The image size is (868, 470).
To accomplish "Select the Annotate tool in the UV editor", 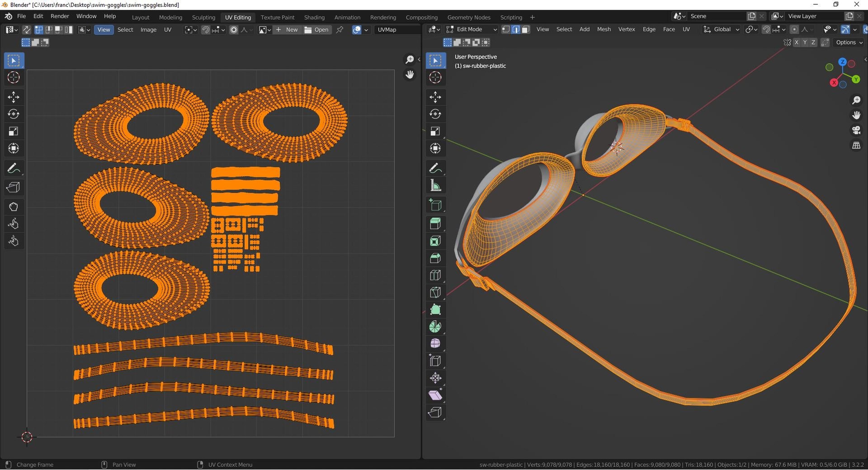I will [14, 169].
